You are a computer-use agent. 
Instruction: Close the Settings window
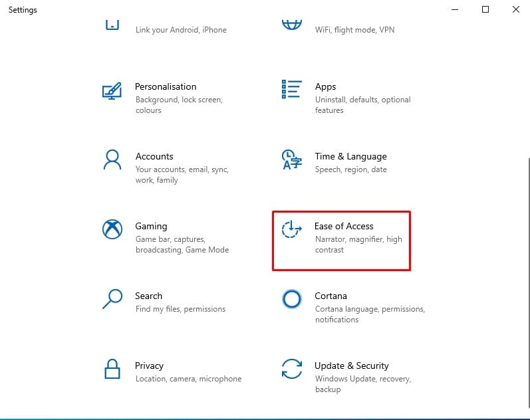[x=516, y=9]
